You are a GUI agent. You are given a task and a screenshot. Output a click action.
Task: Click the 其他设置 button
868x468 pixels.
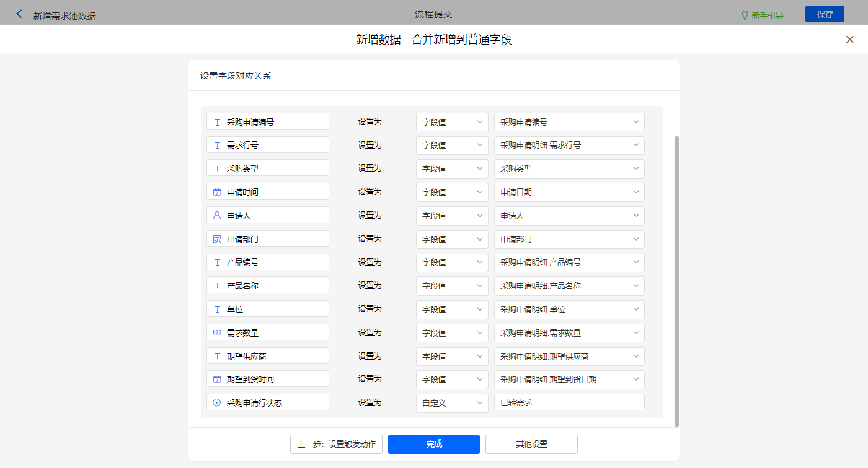click(x=531, y=444)
